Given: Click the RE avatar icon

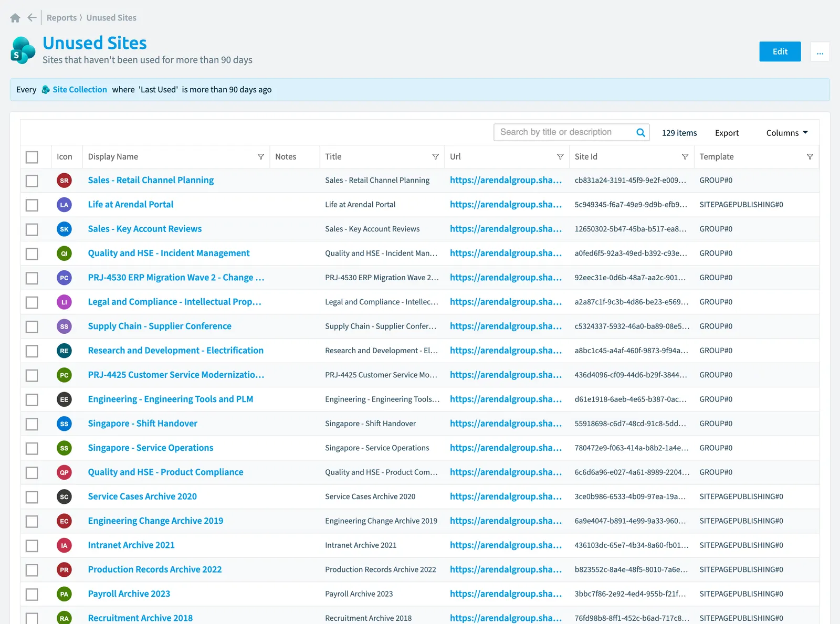Looking at the screenshot, I should click(64, 351).
